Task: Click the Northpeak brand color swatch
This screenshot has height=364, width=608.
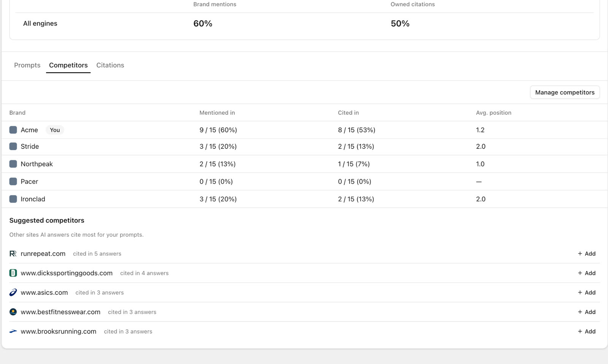Action: click(x=13, y=164)
